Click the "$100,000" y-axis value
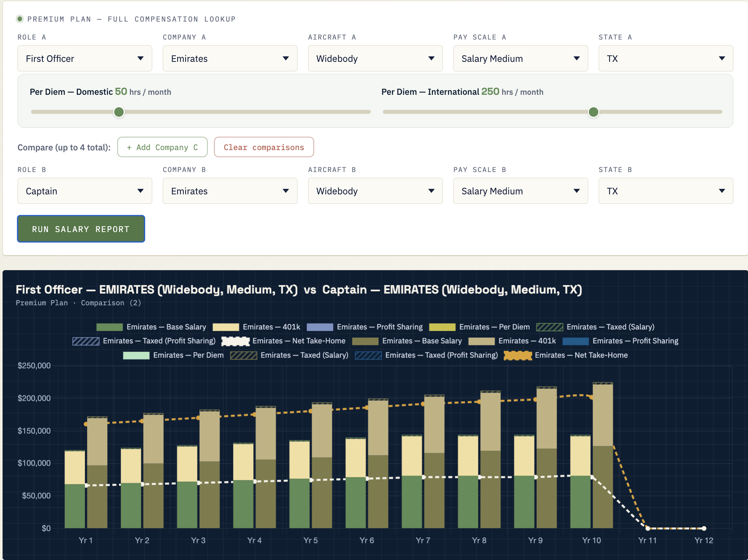The width and height of the screenshot is (748, 560). 34,463
